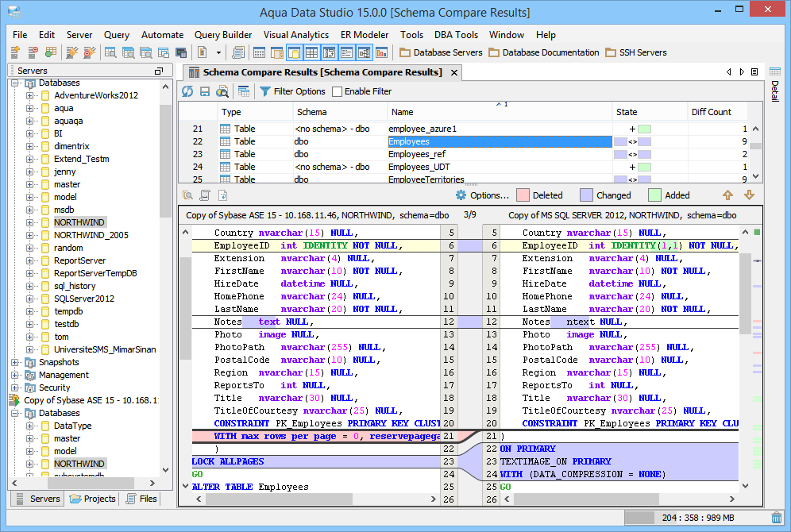Click the Save results floppy disk icon
Viewport: 791px width, 532px height.
tap(204, 91)
